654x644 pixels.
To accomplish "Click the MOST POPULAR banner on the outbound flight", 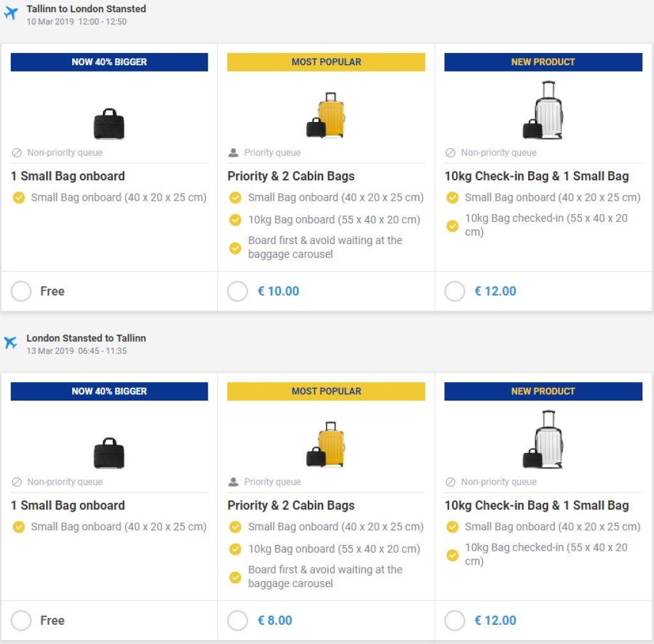I will pyautogui.click(x=326, y=62).
